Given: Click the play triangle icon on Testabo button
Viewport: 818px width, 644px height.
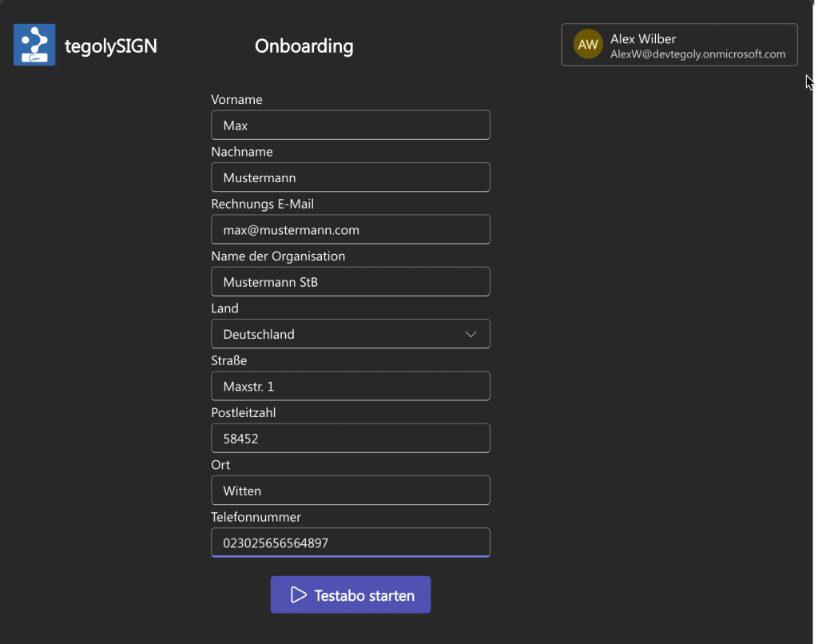Looking at the screenshot, I should point(299,595).
